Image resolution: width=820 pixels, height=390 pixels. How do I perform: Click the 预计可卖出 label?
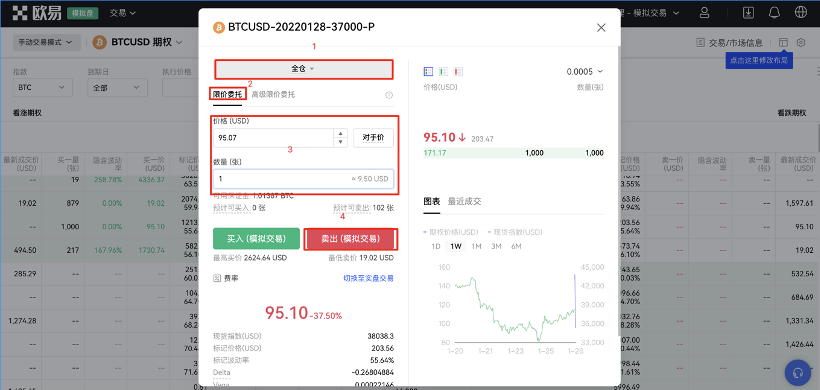point(351,208)
